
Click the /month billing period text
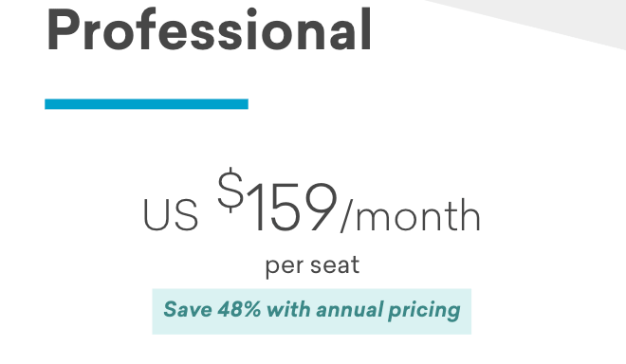[411, 215]
